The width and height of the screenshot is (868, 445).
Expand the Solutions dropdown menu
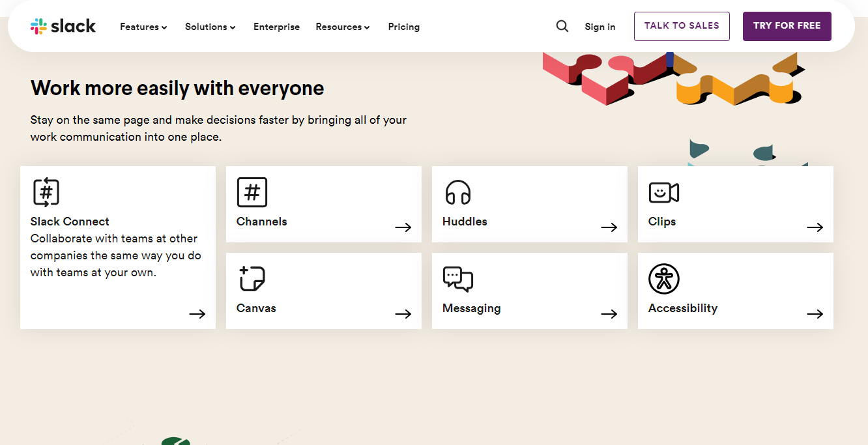210,27
